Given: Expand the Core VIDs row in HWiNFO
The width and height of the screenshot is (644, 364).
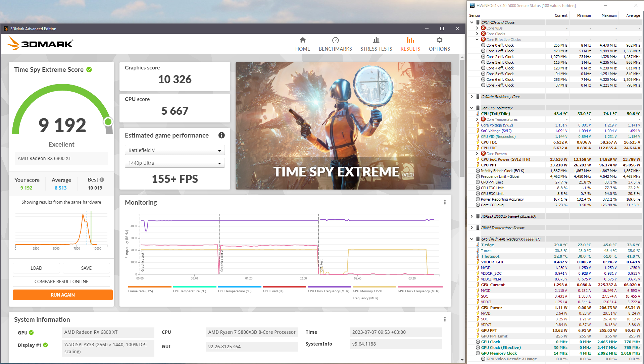Looking at the screenshot, I should [x=477, y=28].
